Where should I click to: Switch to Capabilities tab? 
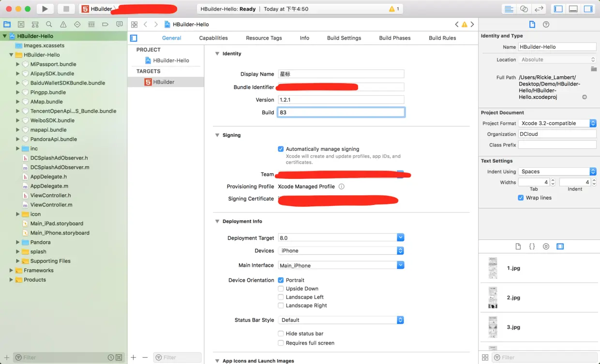tap(213, 38)
